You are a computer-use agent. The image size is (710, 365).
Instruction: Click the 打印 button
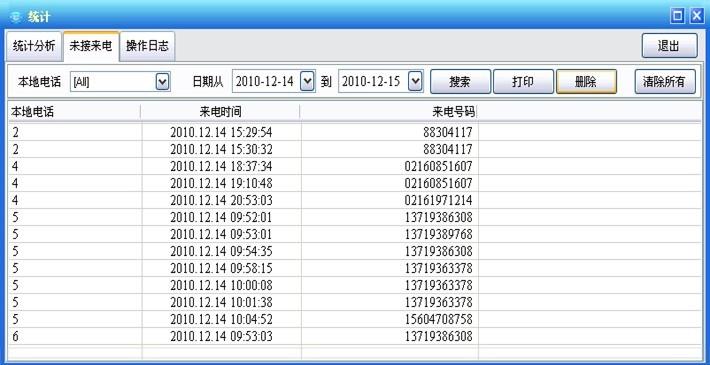[523, 82]
